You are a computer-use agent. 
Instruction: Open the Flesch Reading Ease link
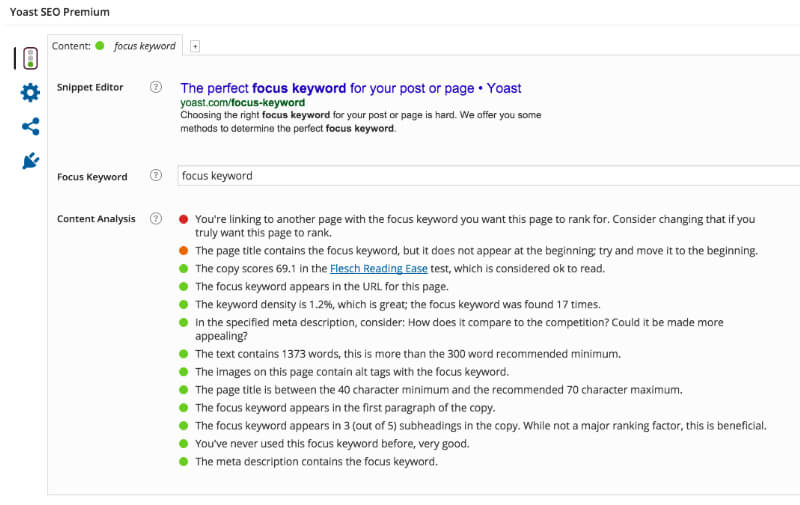pyautogui.click(x=379, y=268)
